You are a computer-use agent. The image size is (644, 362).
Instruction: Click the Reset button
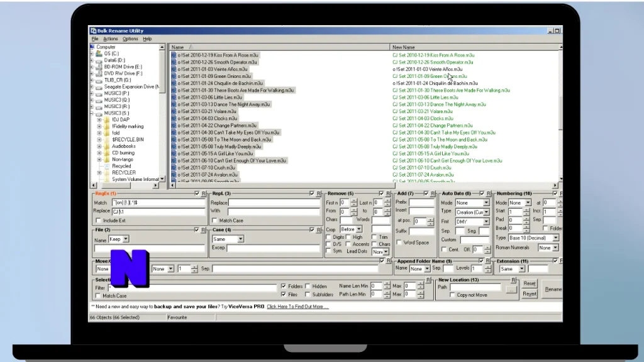coord(530,283)
